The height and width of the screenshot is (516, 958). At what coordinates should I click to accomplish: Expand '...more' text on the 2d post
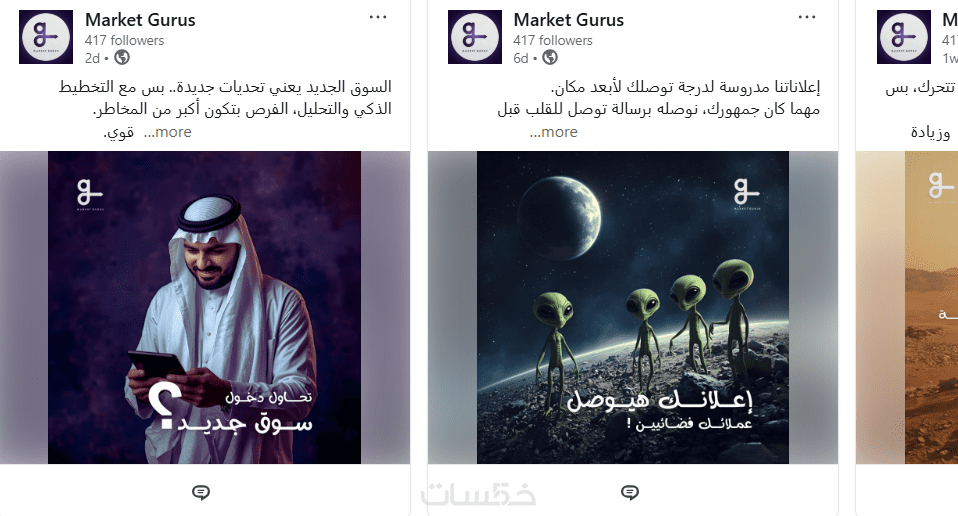coord(167,132)
